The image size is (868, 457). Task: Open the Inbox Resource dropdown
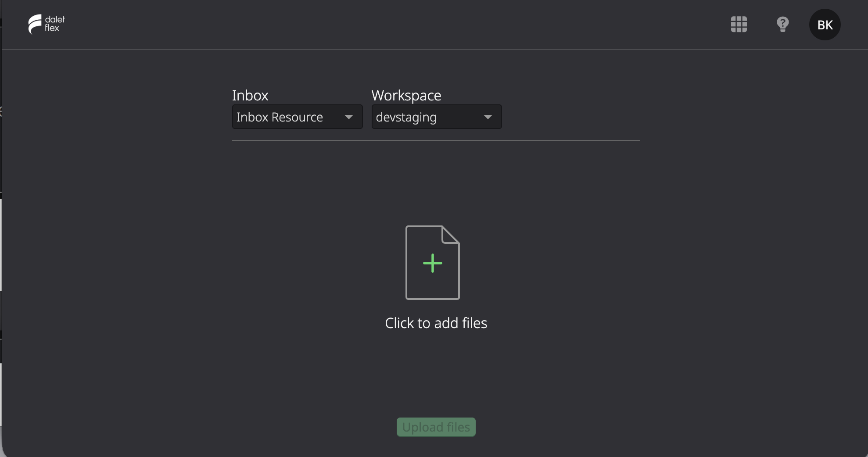pyautogui.click(x=297, y=117)
